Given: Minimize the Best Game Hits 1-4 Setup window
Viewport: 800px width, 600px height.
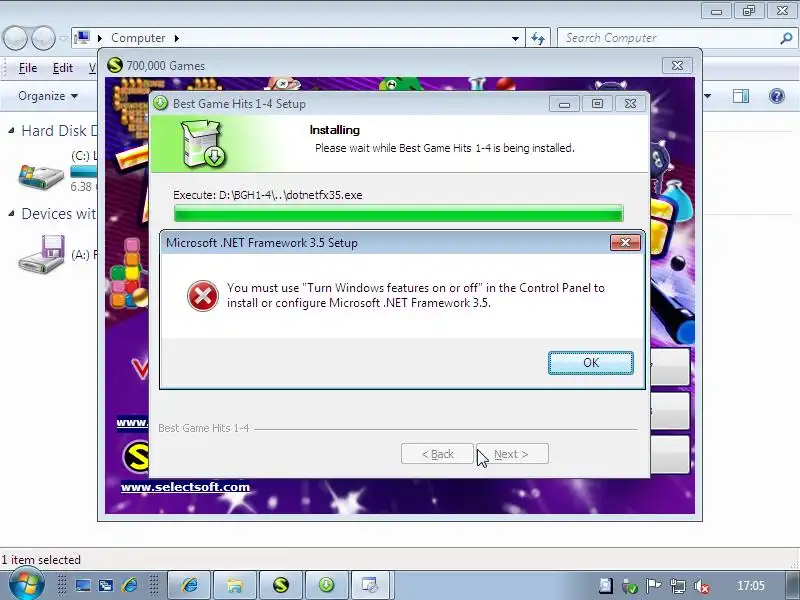Looking at the screenshot, I should pos(564,104).
